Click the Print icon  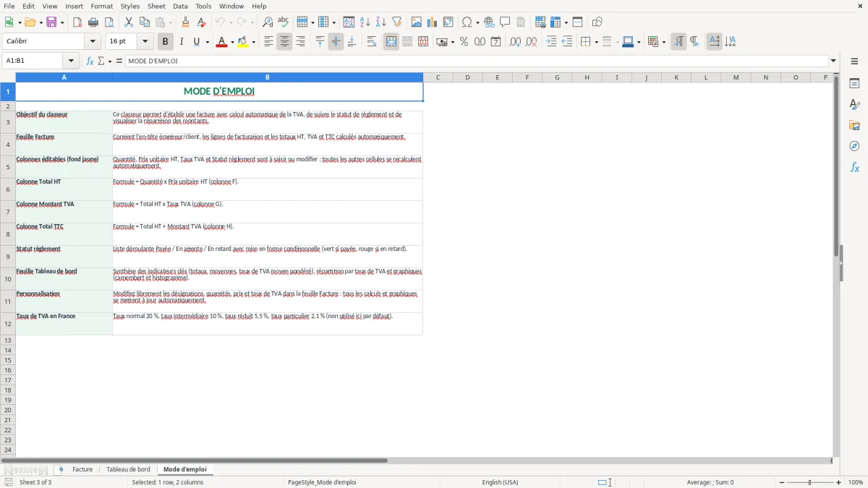tap(93, 22)
